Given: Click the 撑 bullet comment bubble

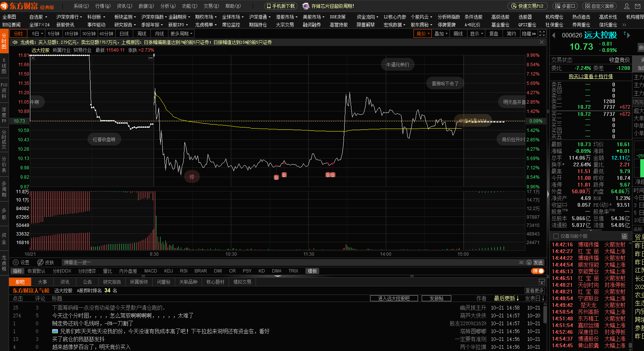Looking at the screenshot, I should pyautogui.click(x=192, y=177).
